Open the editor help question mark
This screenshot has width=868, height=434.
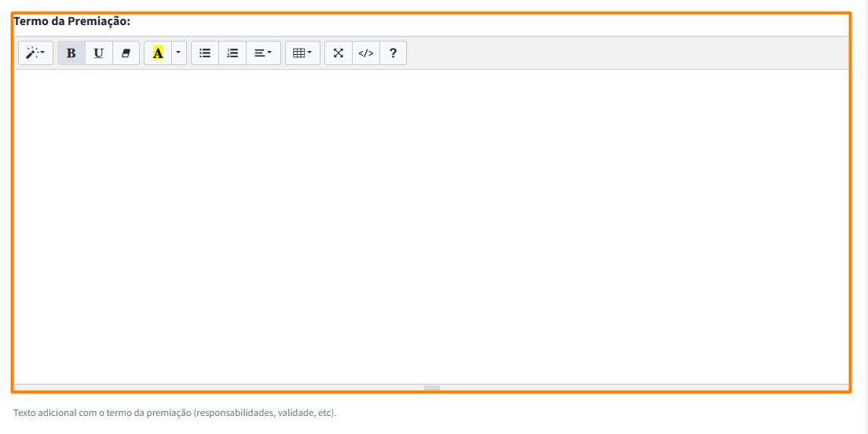coord(393,53)
